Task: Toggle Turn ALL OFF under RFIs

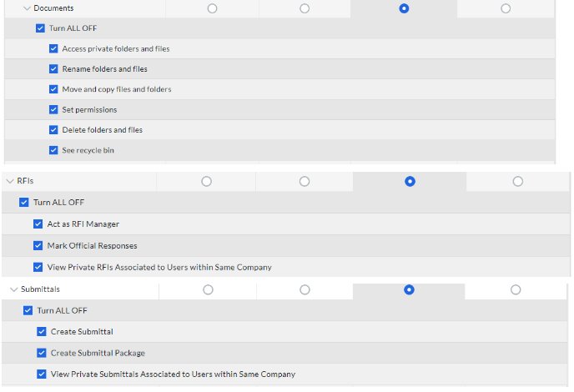Action: 24,203
